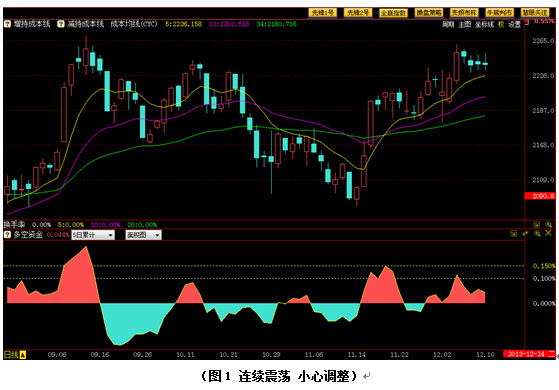Viewport: 559px width, 390px height.
Task: Click the 2265.0 price axis label
Action: (543, 41)
